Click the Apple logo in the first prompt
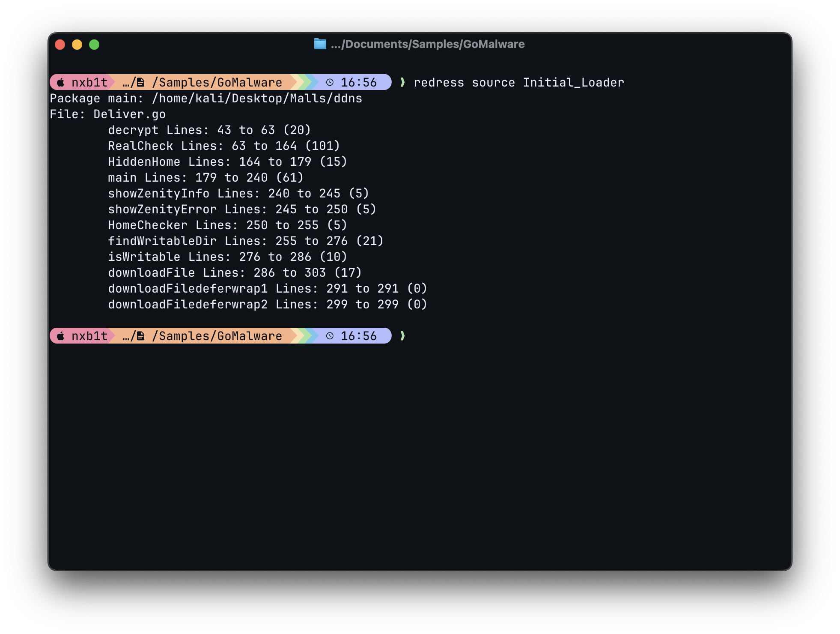This screenshot has height=634, width=840. click(x=60, y=82)
